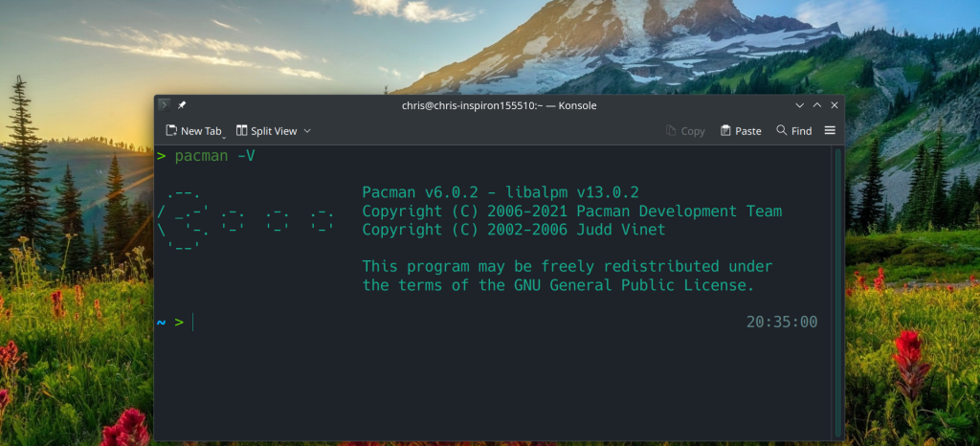Viewport: 980px width, 446px height.
Task: Click the Konsole title bar text
Action: click(499, 105)
